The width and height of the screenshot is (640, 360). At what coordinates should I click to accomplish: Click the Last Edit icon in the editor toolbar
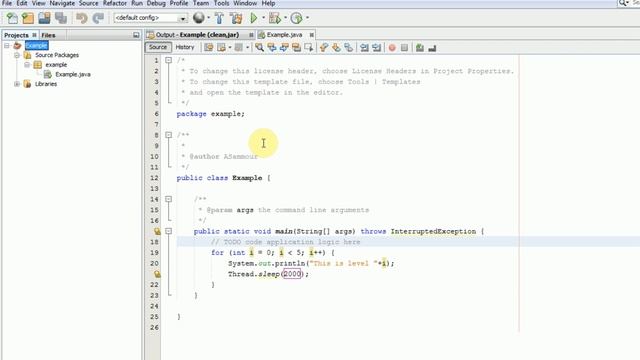(x=209, y=48)
